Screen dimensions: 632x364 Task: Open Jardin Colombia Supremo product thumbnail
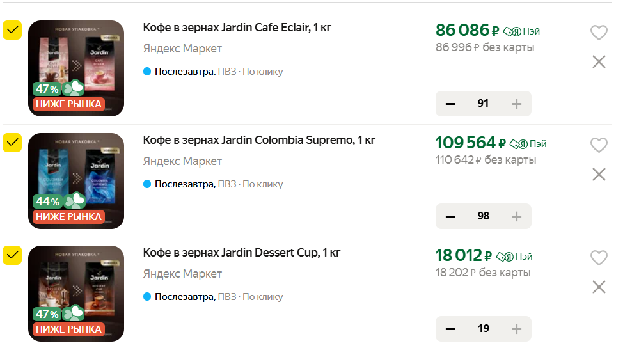(x=76, y=180)
